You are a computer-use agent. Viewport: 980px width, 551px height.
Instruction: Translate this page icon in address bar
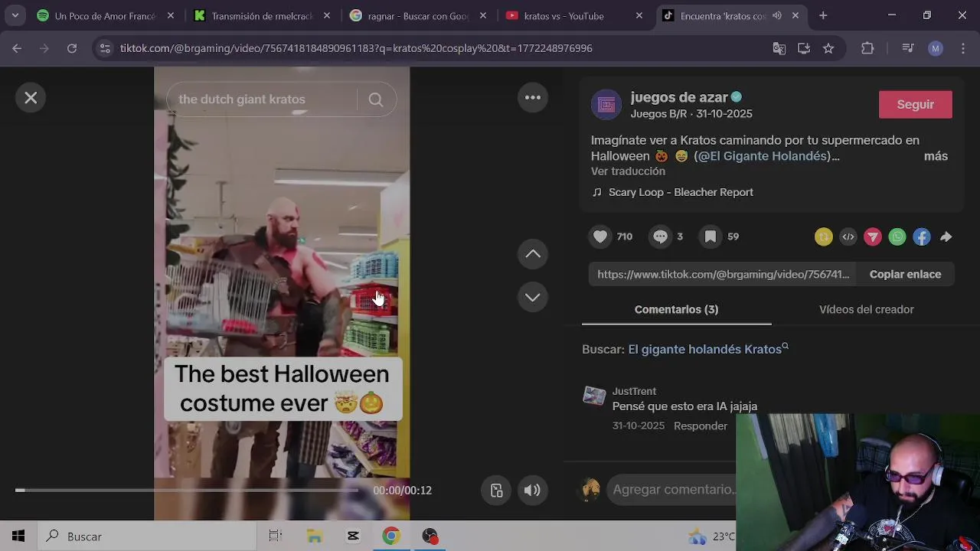pos(779,48)
